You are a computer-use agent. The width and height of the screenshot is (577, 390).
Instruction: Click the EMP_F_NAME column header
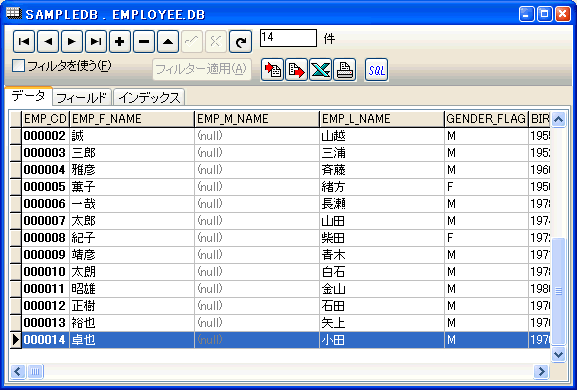[132, 119]
